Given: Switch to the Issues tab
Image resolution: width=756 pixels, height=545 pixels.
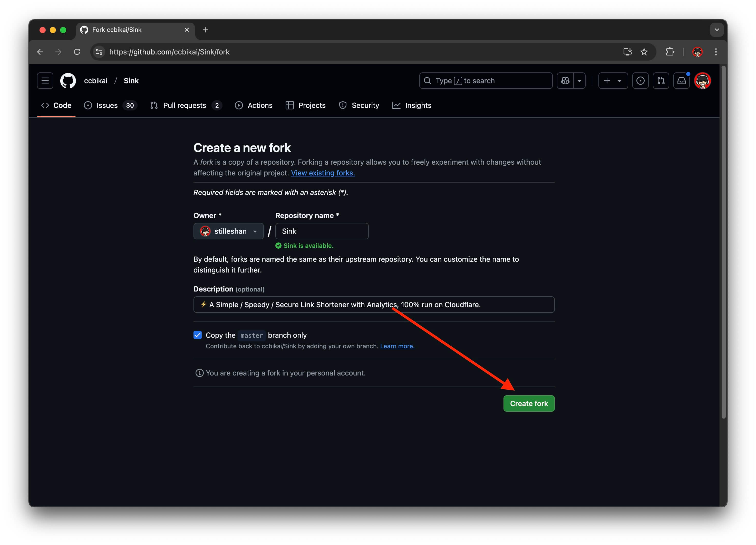Looking at the screenshot, I should pos(110,105).
